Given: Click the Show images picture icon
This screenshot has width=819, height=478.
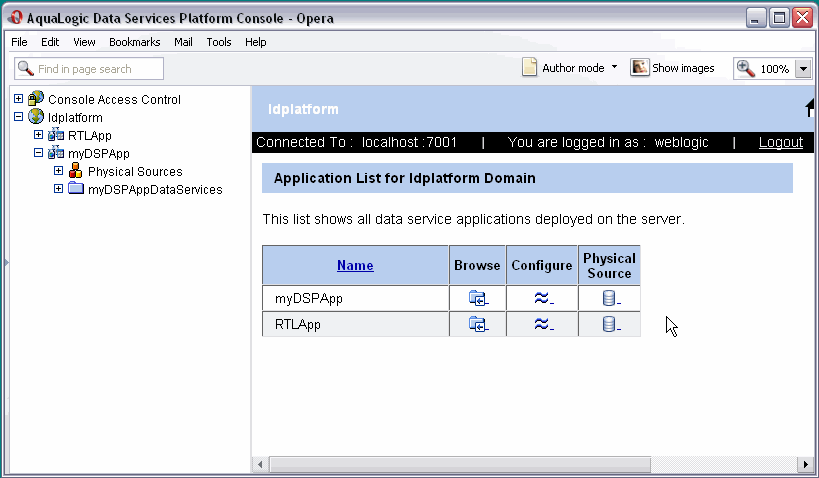Looking at the screenshot, I should pos(639,67).
